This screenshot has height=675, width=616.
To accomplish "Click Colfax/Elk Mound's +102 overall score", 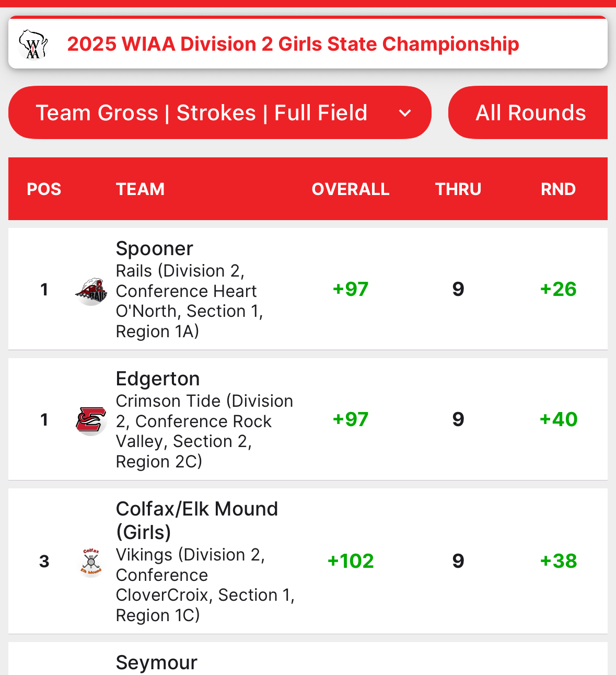I will point(351,561).
